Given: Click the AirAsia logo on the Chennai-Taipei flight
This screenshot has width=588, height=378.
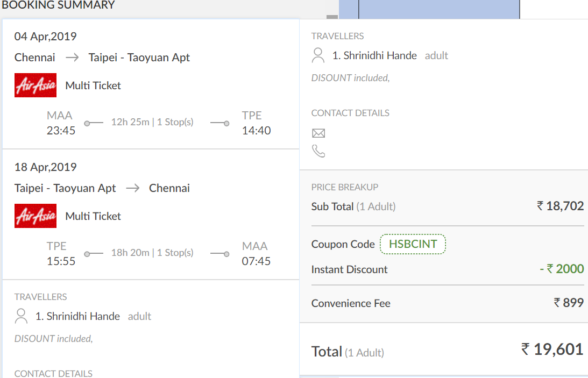Looking at the screenshot, I should pyautogui.click(x=35, y=85).
